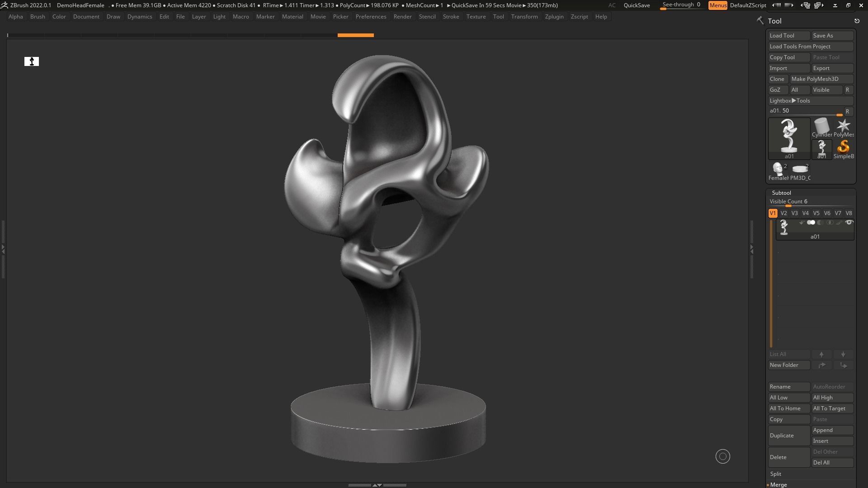This screenshot has height=488, width=868.
Task: Expand left tray divider arrows
Action: pos(3,249)
